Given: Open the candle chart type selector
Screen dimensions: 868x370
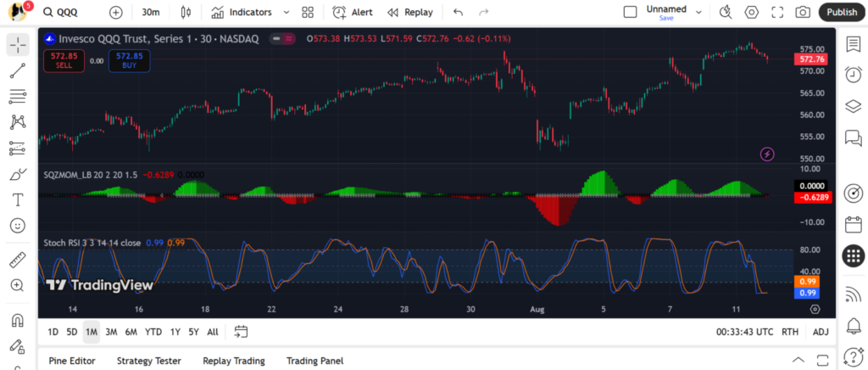Looking at the screenshot, I should click(186, 13).
